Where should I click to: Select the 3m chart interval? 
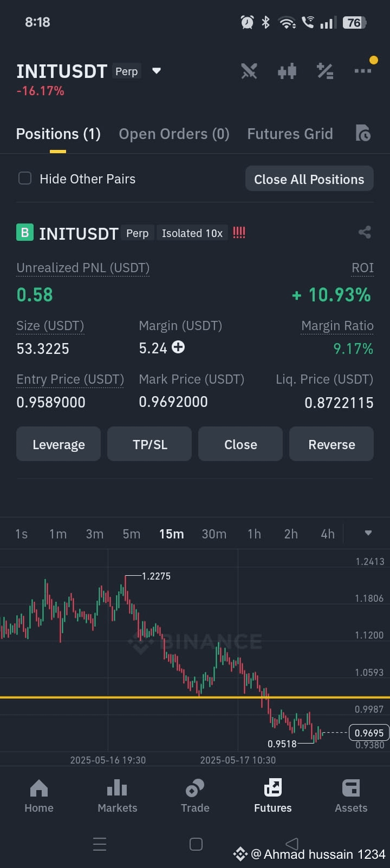coord(95,534)
